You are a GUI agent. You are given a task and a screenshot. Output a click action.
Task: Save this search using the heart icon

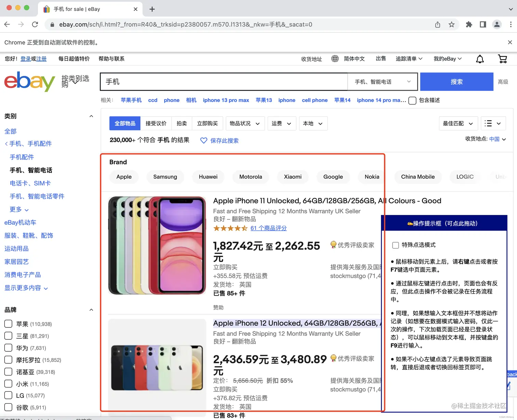click(203, 140)
